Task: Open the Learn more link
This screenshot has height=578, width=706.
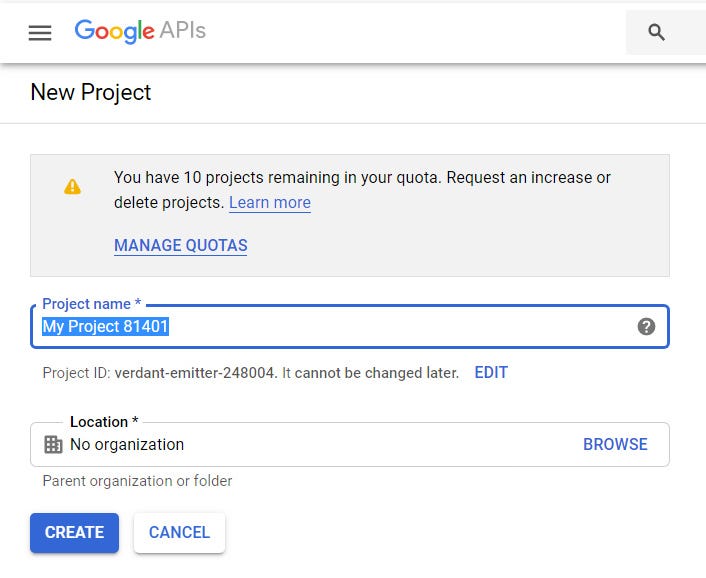Action: pyautogui.click(x=270, y=203)
